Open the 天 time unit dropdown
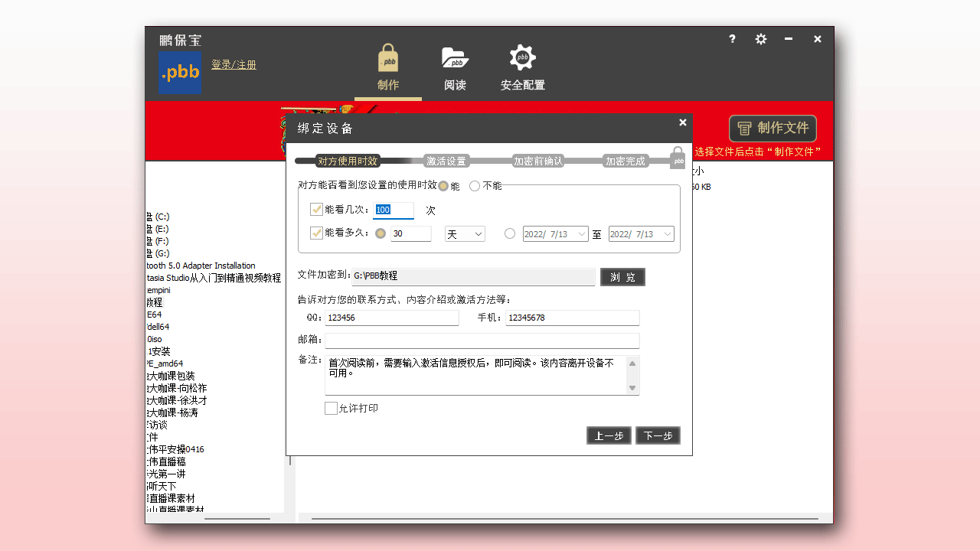This screenshot has width=980, height=551. point(464,233)
